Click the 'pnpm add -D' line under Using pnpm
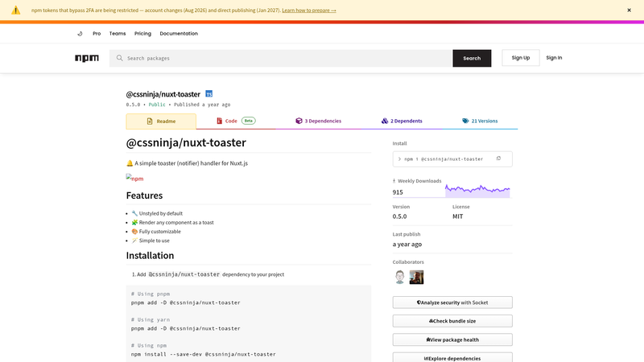This screenshot has width=644, height=362. click(x=186, y=302)
